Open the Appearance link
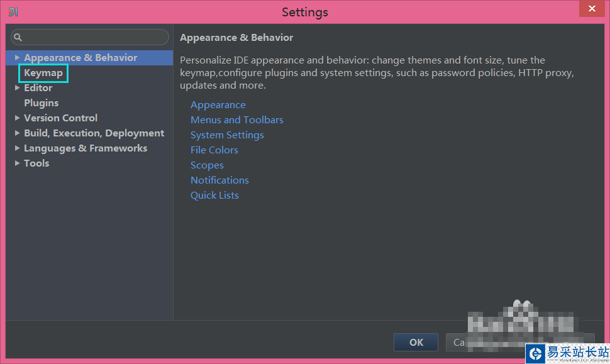Screen dimensions: 610x364 218,105
